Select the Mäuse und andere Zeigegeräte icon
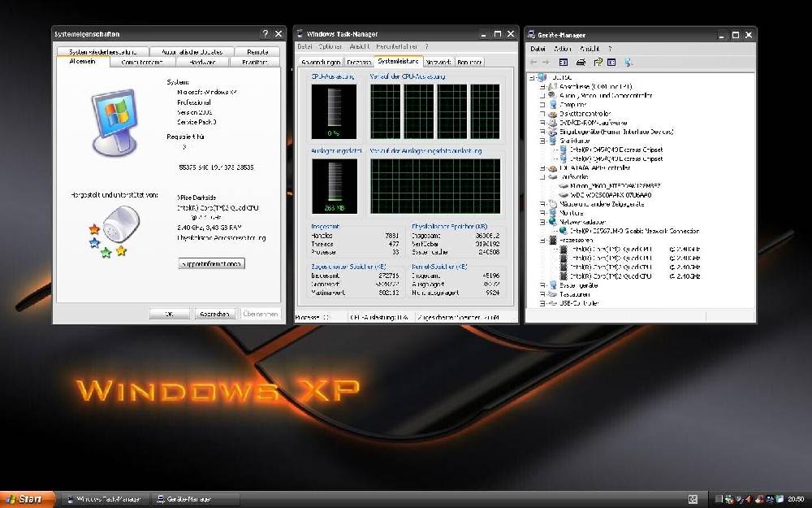812x508 pixels. pos(552,204)
